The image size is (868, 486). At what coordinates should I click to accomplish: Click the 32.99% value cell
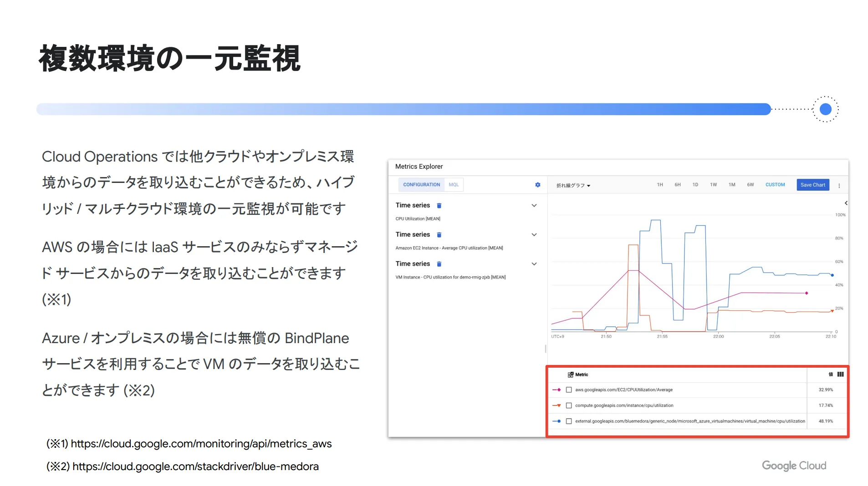click(x=825, y=390)
